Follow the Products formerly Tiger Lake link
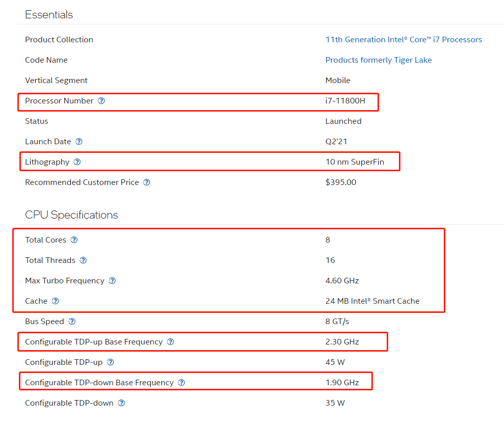 click(x=379, y=60)
